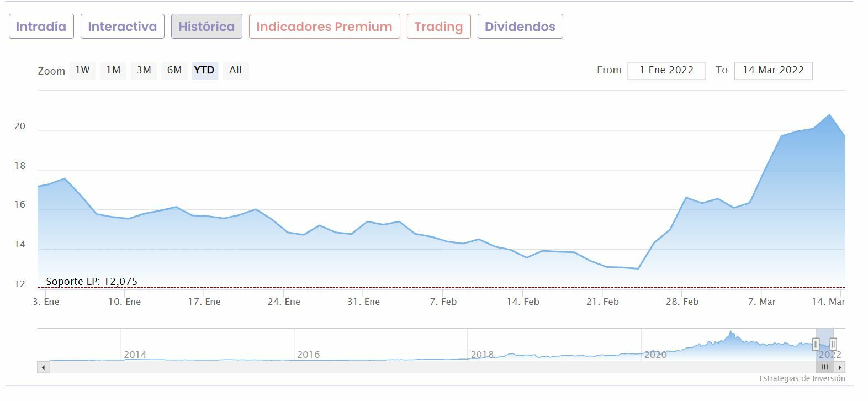
Task: Show All historical data range
Action: click(236, 70)
